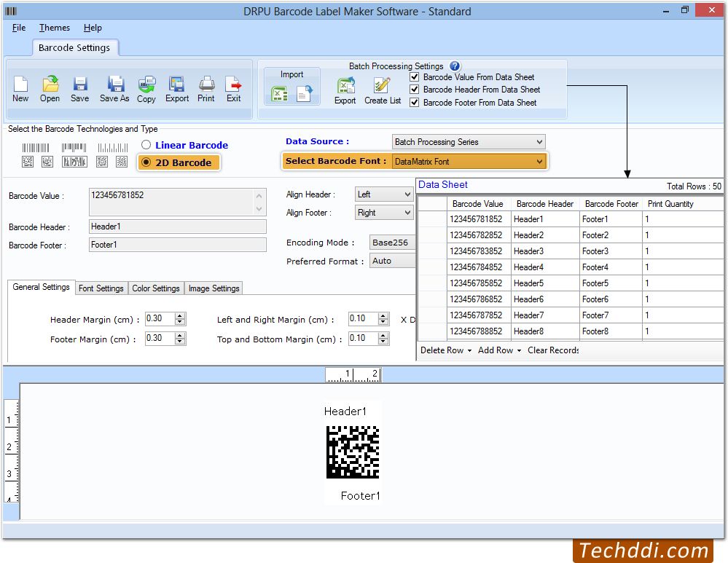
Task: Select second 2D barcode sample icon
Action: pos(47,162)
